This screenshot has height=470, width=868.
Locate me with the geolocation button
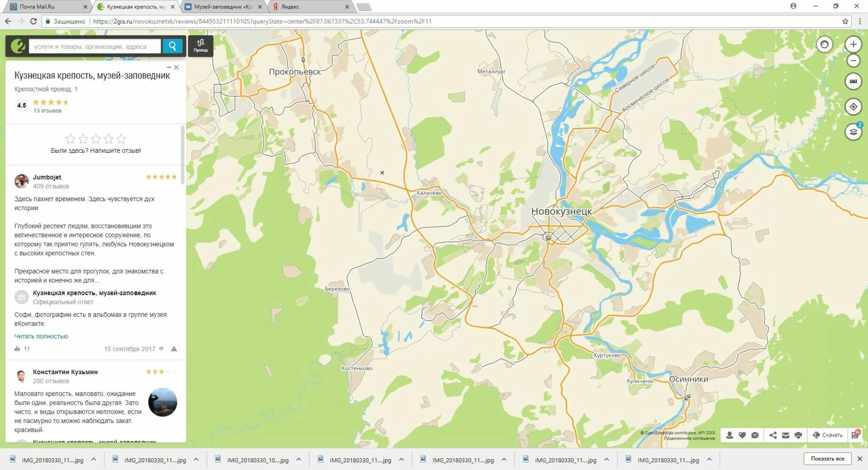(x=853, y=107)
